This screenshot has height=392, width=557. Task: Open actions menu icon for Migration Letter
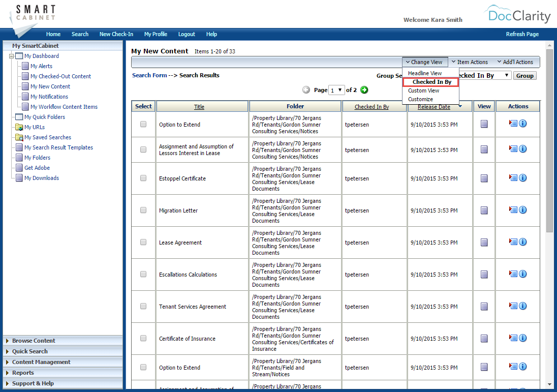513,209
